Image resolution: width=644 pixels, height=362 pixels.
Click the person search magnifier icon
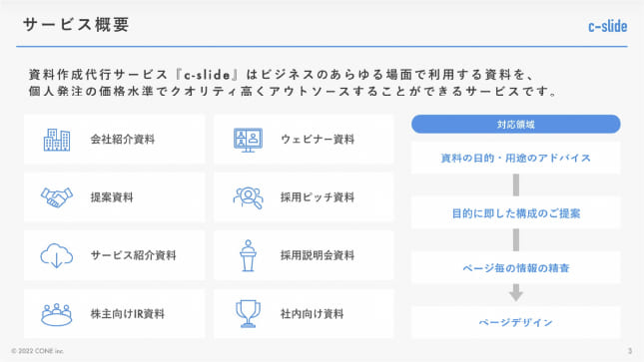248,197
